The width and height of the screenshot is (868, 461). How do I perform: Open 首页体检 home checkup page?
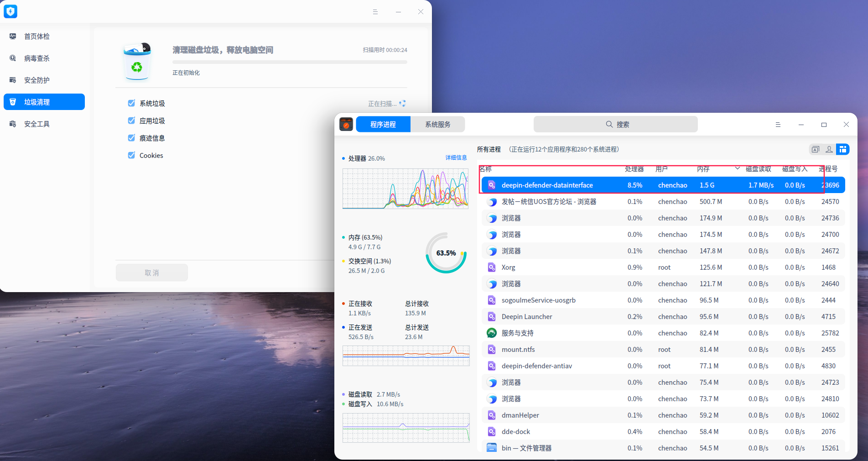pyautogui.click(x=36, y=37)
